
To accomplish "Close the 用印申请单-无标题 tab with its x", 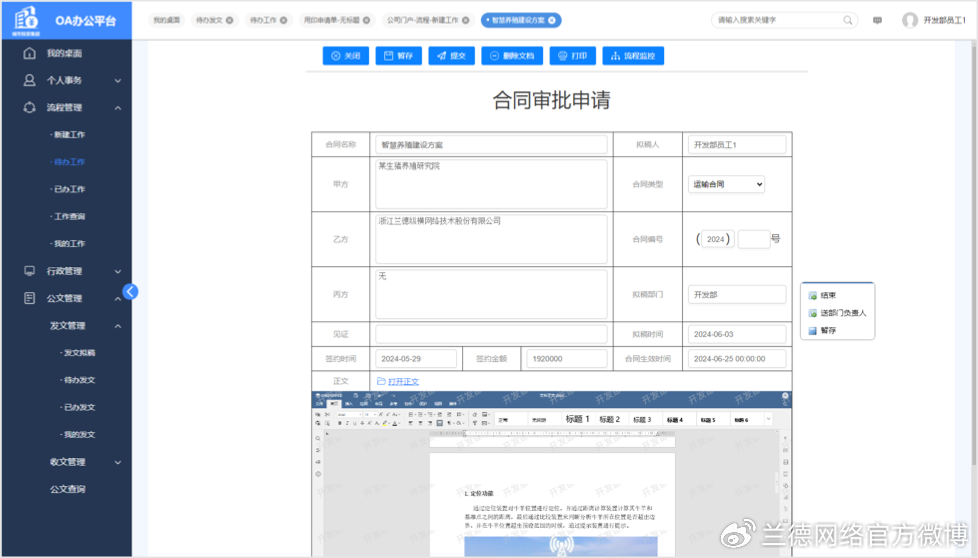I will pos(366,20).
